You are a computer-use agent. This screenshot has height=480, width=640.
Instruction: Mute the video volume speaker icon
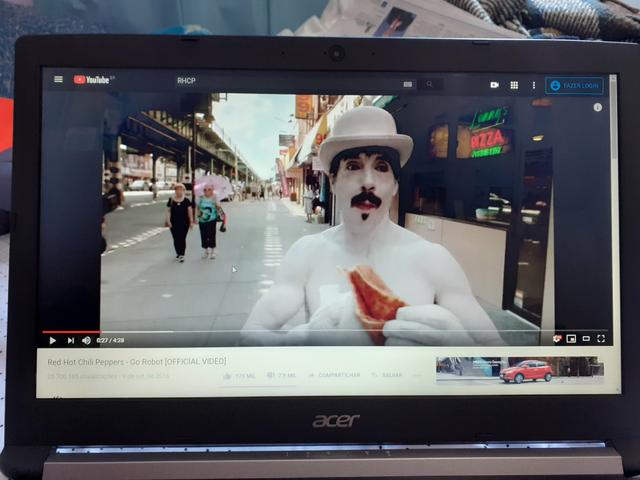[x=86, y=340]
